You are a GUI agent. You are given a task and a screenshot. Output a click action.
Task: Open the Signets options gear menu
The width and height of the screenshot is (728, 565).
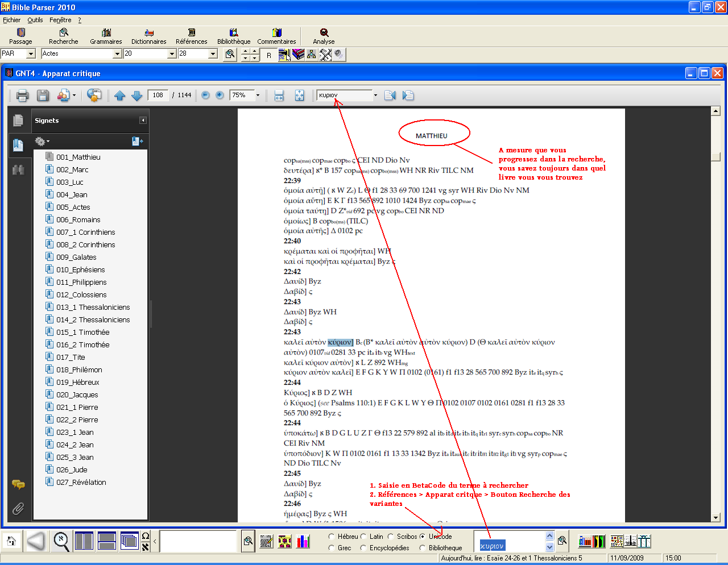point(42,141)
